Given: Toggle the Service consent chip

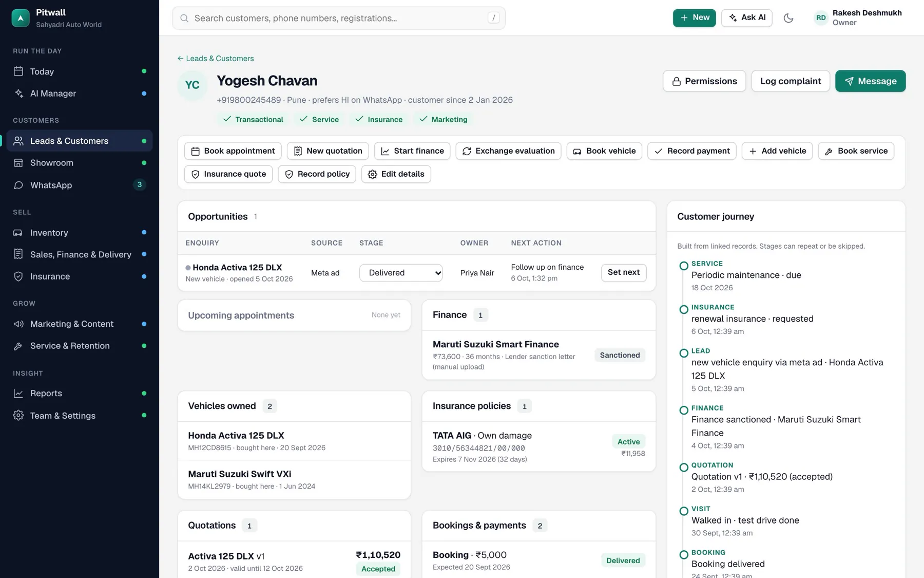Looking at the screenshot, I should pyautogui.click(x=319, y=119).
